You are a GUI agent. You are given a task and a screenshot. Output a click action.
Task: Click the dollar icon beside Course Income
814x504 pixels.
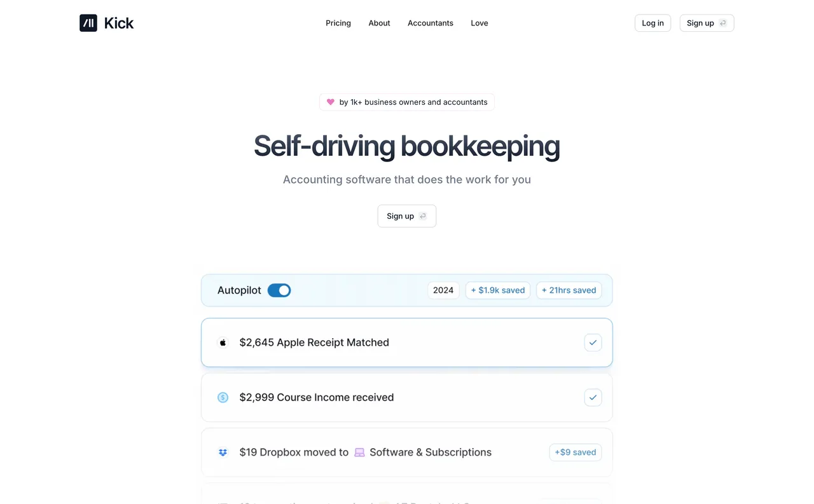click(223, 397)
